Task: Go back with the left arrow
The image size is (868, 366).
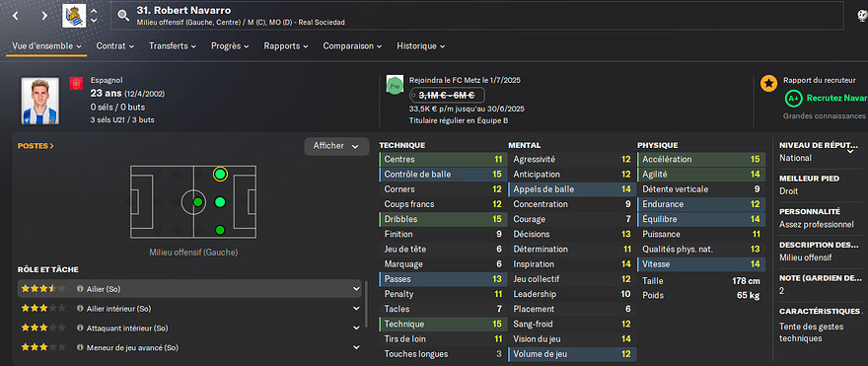Action: (16, 16)
